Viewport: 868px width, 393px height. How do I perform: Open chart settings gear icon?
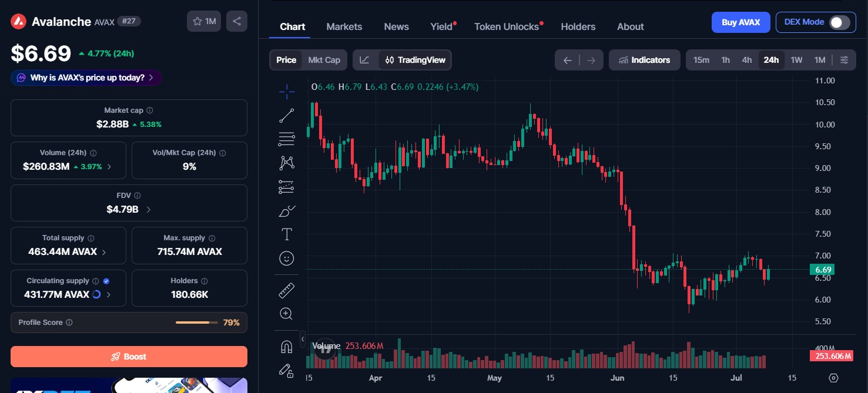point(833,377)
